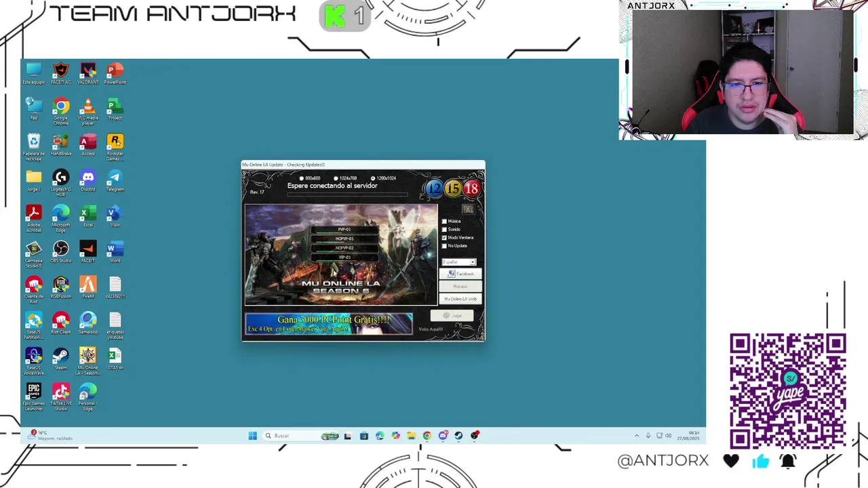This screenshot has height=488, width=868.
Task: Choose the PVP-01 server entry
Action: pyautogui.click(x=344, y=230)
